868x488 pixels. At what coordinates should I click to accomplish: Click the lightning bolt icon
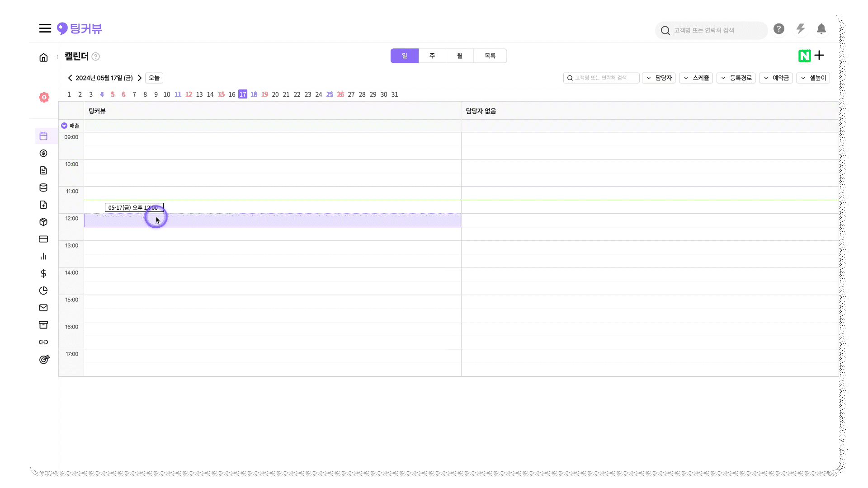800,29
